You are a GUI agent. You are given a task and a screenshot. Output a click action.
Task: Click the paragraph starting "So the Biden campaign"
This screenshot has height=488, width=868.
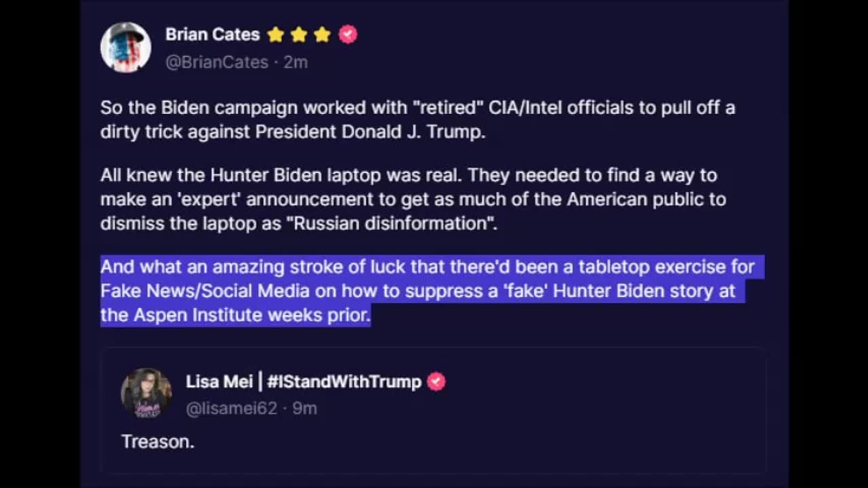(x=417, y=119)
